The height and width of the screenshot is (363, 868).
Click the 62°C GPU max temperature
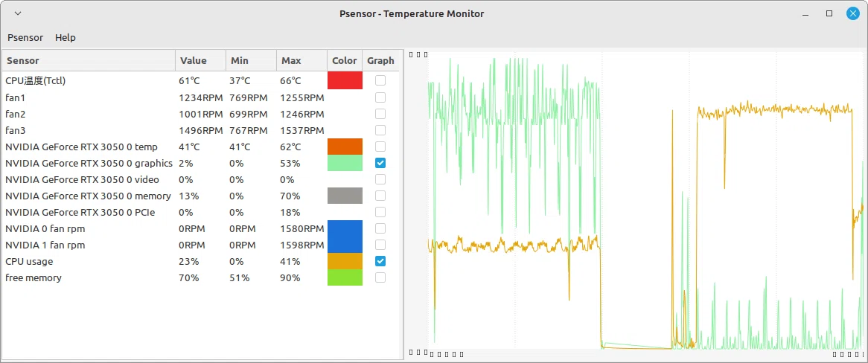(290, 147)
